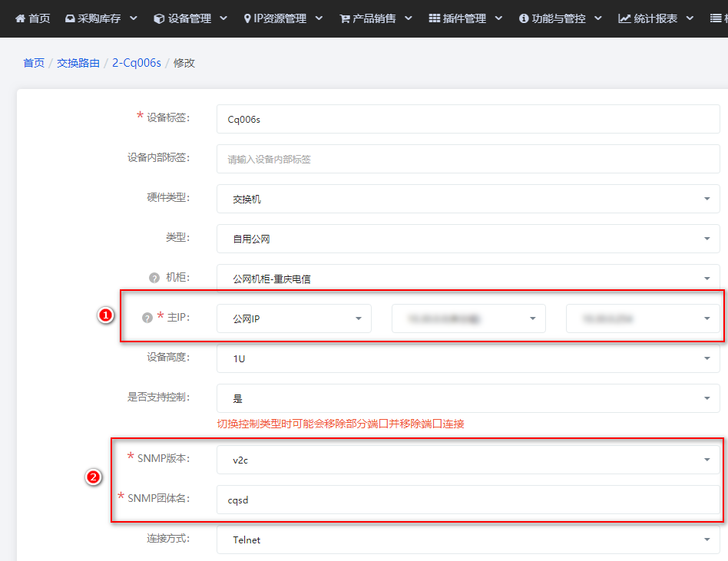This screenshot has width=728, height=561.
Task: Click 2-Cq006s breadcrumb link
Action: coord(137,63)
